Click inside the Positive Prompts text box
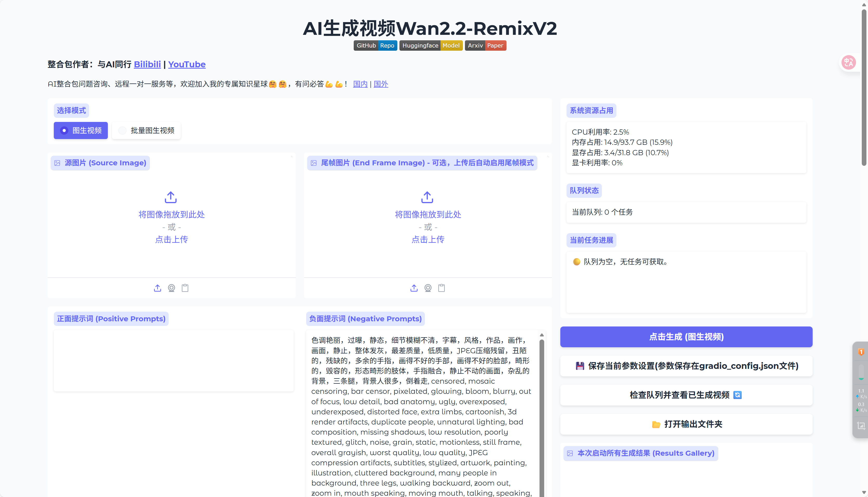 coord(173,361)
